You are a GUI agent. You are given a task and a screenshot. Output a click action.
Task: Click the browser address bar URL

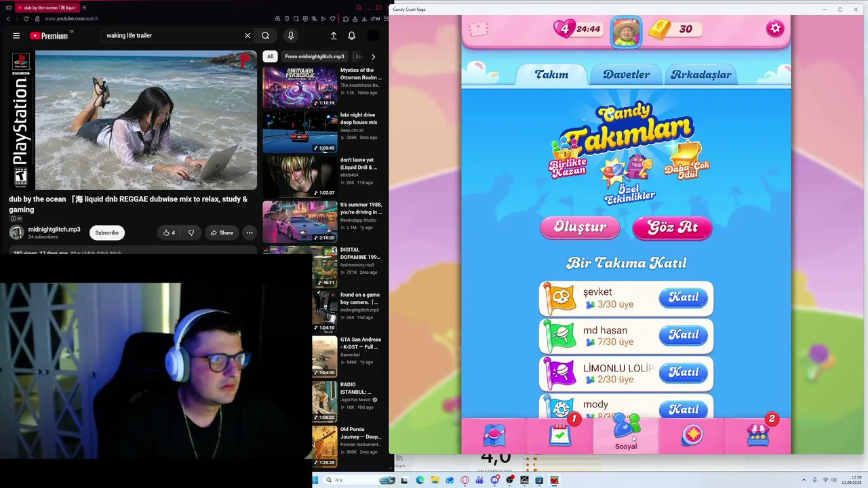pyautogui.click(x=71, y=18)
